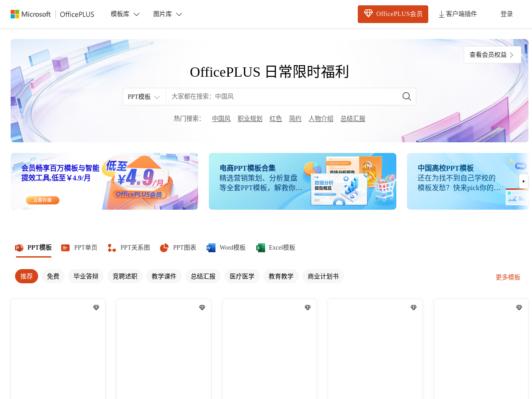Screen dimensions: 532x399
Task: Select hot search 职业规划
Action: click(250, 119)
